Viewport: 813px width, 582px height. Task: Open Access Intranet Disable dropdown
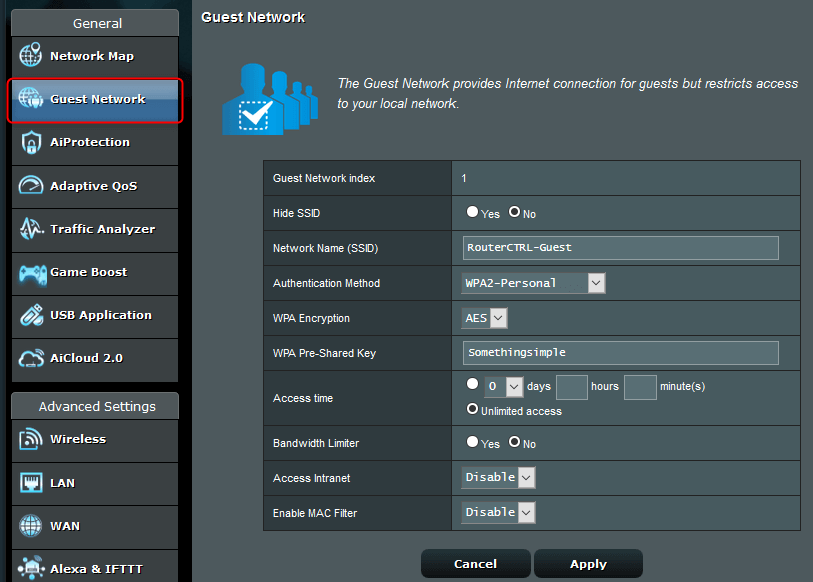click(x=498, y=477)
